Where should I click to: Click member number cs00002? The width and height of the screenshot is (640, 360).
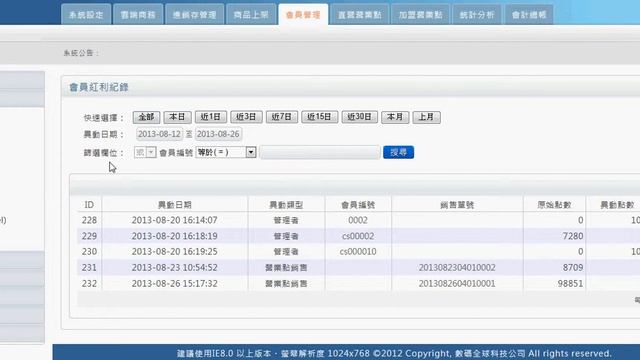(x=358, y=236)
